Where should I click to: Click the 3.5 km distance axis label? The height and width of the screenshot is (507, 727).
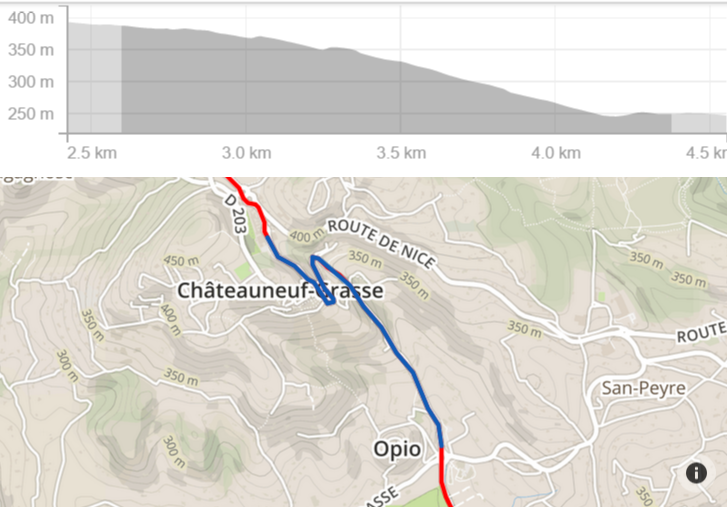click(x=401, y=153)
